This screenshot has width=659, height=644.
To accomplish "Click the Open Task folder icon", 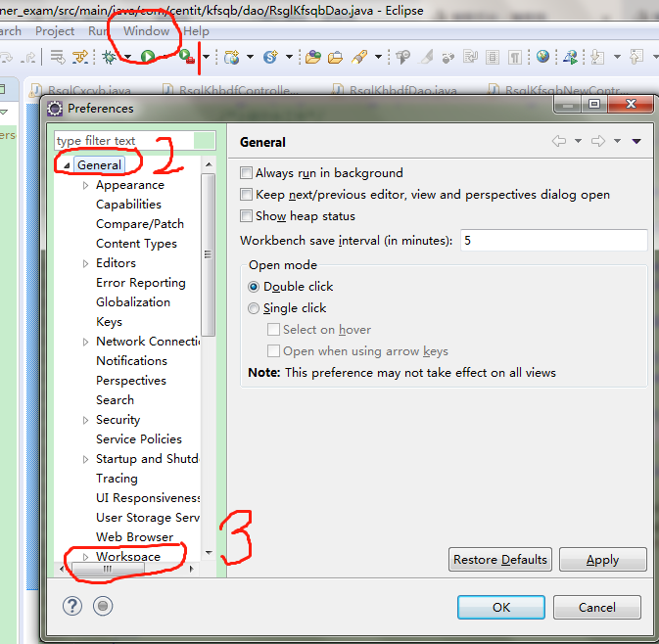I will [336, 57].
